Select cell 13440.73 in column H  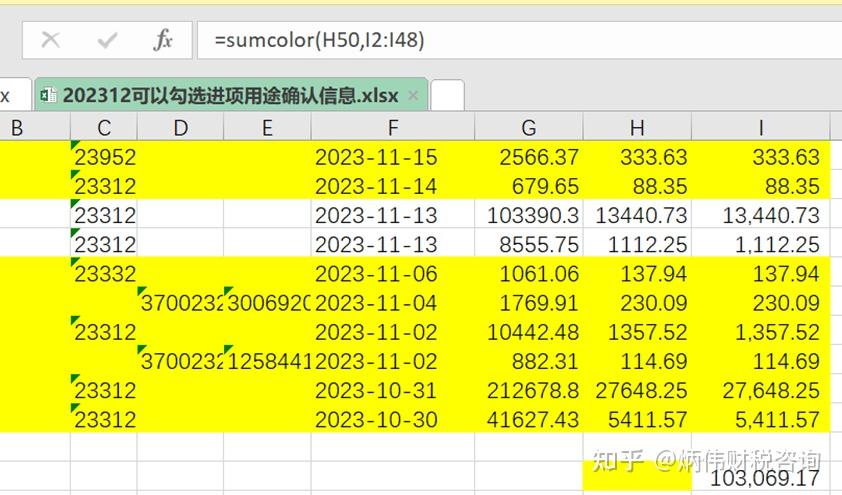pos(637,214)
